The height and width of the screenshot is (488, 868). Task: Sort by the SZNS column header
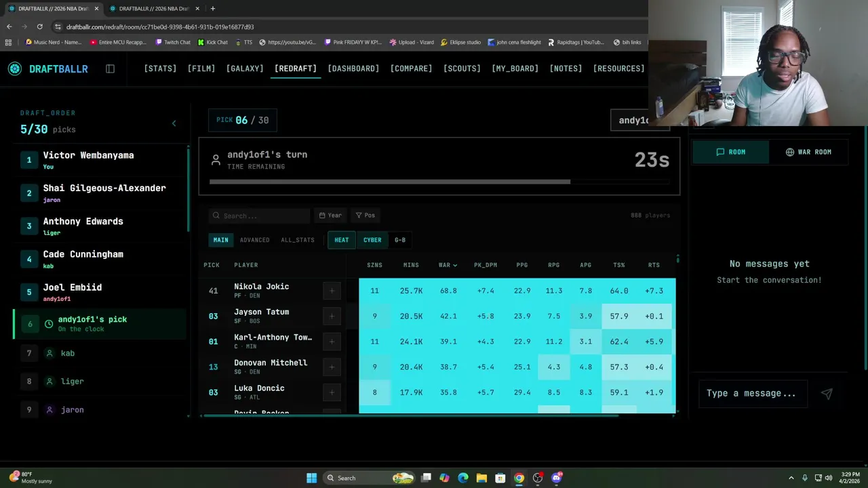[x=374, y=265]
